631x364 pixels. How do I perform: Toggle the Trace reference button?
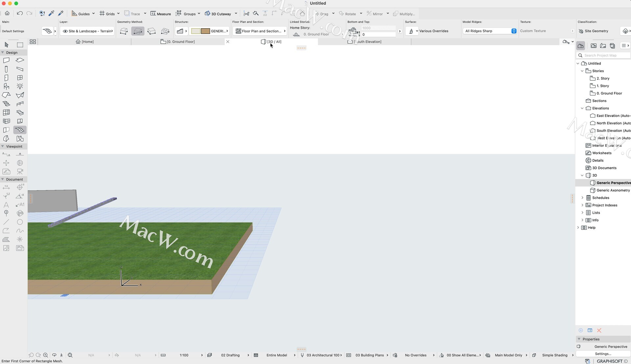pos(132,14)
